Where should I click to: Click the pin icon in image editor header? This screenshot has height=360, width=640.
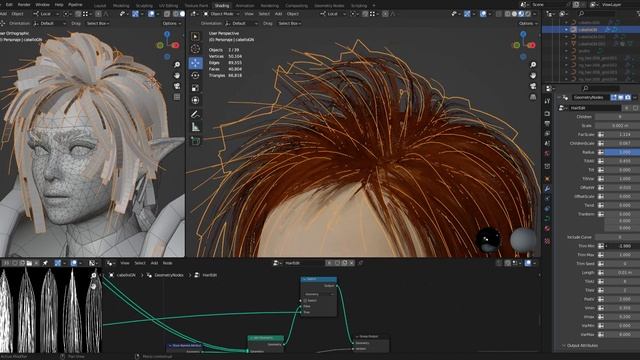click(45, 263)
